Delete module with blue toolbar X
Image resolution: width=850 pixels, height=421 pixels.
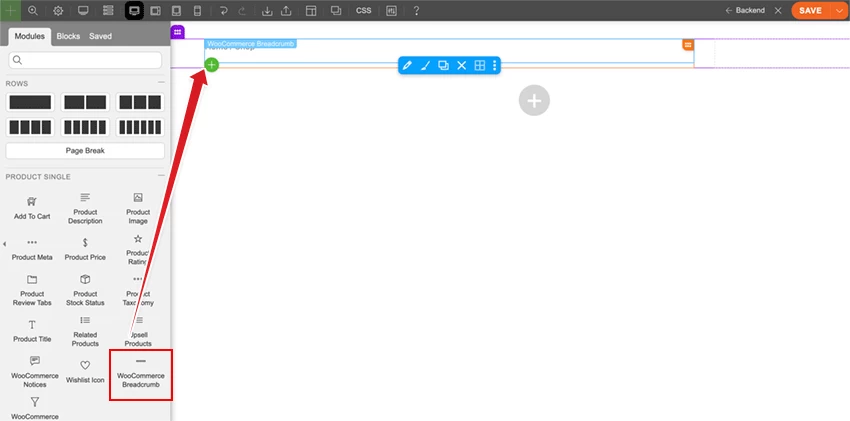pyautogui.click(x=461, y=66)
